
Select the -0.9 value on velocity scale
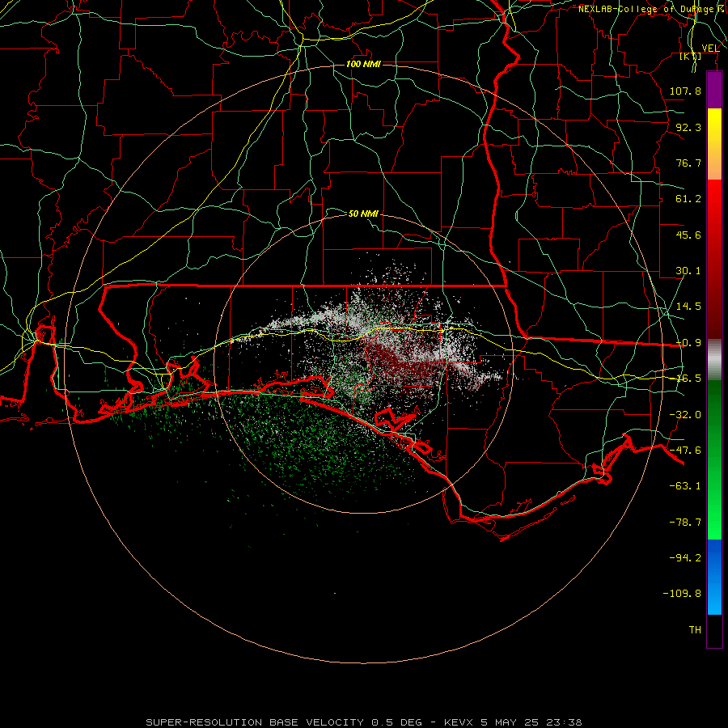tap(688, 343)
